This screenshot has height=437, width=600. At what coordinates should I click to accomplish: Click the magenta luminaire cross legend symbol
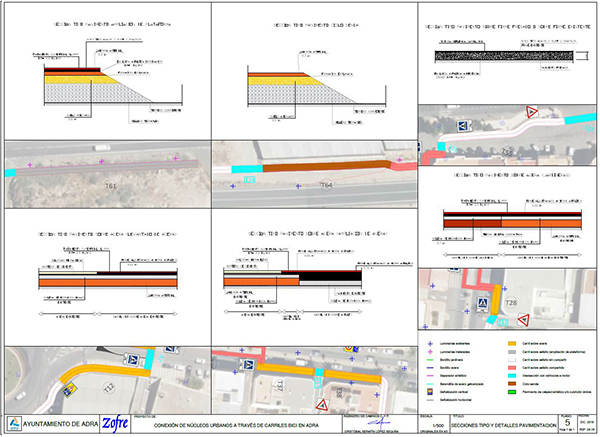(x=430, y=352)
